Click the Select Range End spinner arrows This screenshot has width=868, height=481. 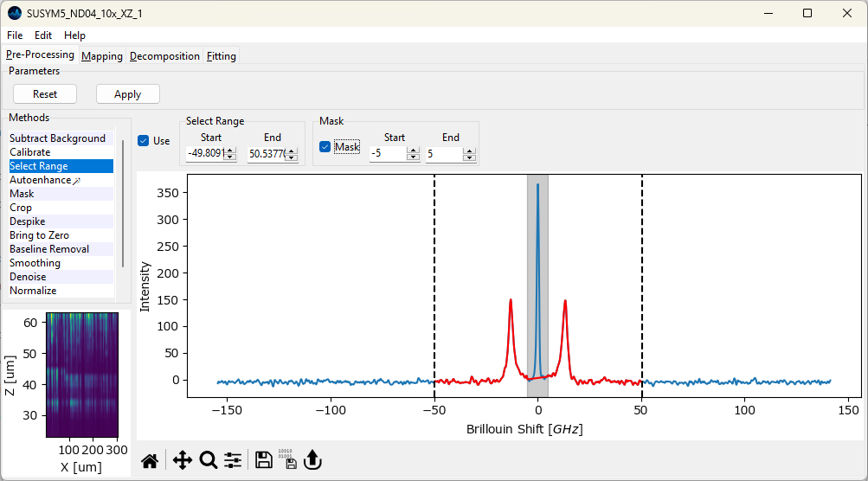(x=291, y=154)
